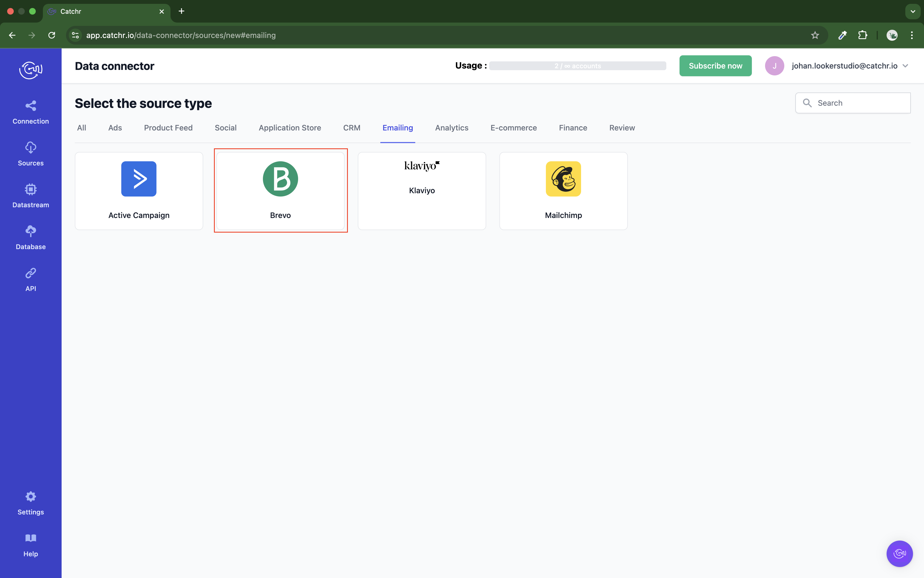This screenshot has width=924, height=578.
Task: Switch to the Product Feed tab
Action: pyautogui.click(x=168, y=128)
